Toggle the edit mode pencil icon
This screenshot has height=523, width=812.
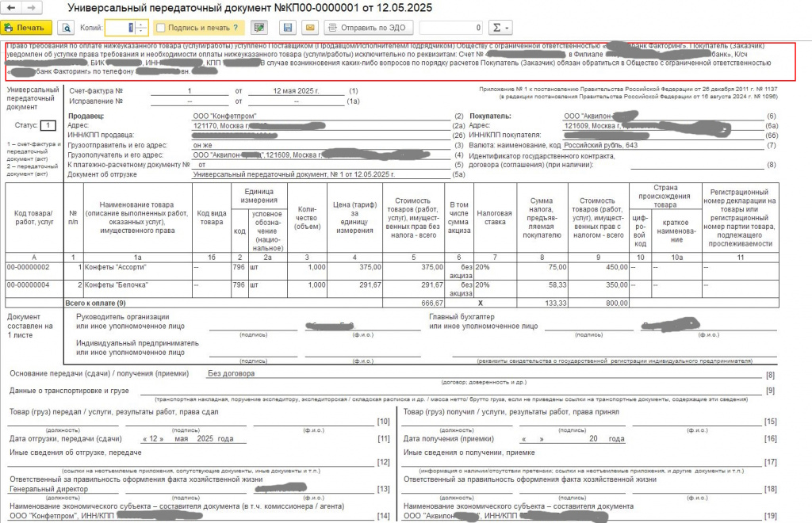pos(259,28)
